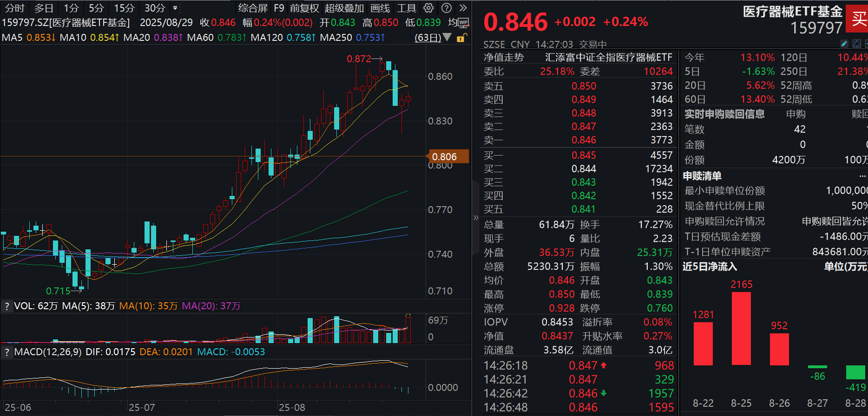Click the pencil edit icon
The width and height of the screenshot is (868, 416).
click(x=844, y=44)
